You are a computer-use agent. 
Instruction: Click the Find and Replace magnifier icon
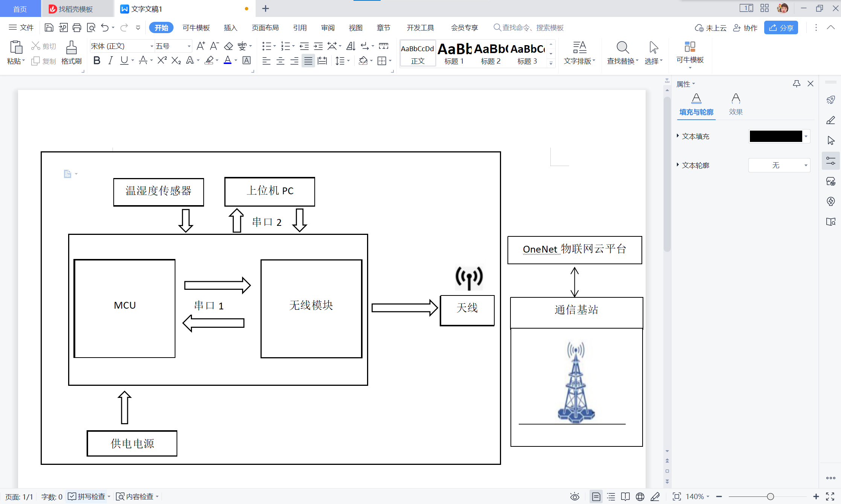pyautogui.click(x=622, y=47)
